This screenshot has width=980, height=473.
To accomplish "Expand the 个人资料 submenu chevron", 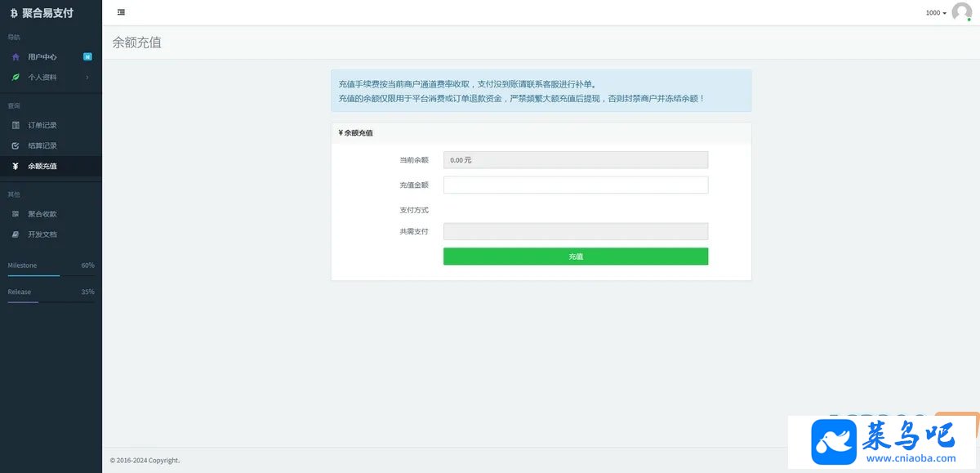I will 87,77.
